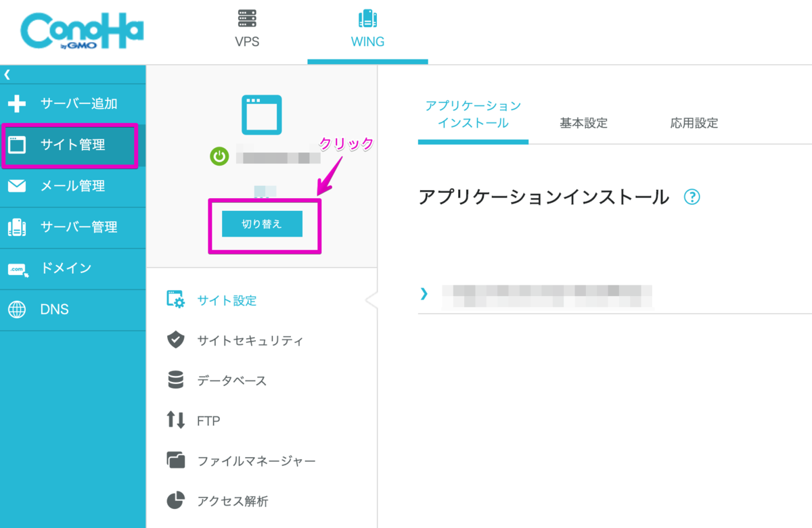Click the help question mark icon
The width and height of the screenshot is (812, 528).
(692, 197)
